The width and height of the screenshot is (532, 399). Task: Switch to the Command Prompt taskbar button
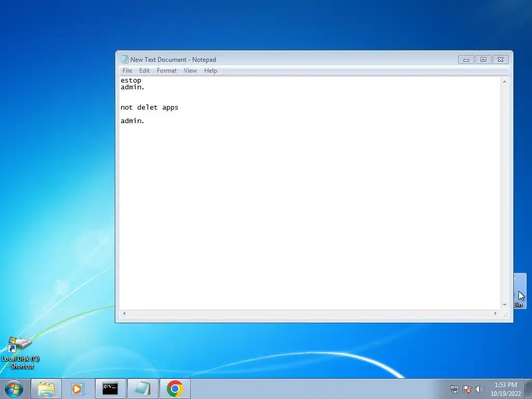tap(110, 389)
